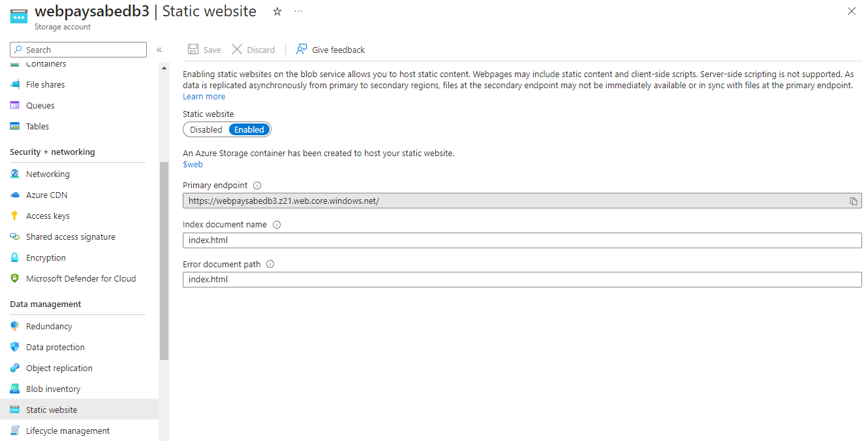
Task: Click the Save disk icon
Action: pyautogui.click(x=193, y=50)
